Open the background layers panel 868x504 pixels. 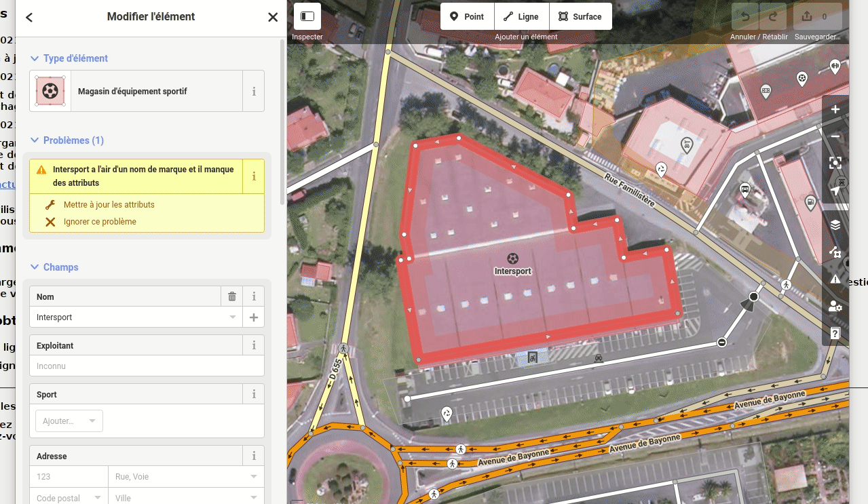835,225
